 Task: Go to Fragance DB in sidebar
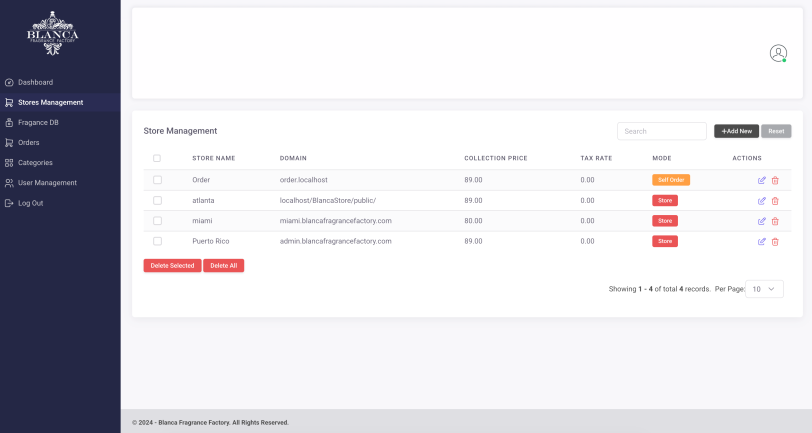[x=38, y=122]
